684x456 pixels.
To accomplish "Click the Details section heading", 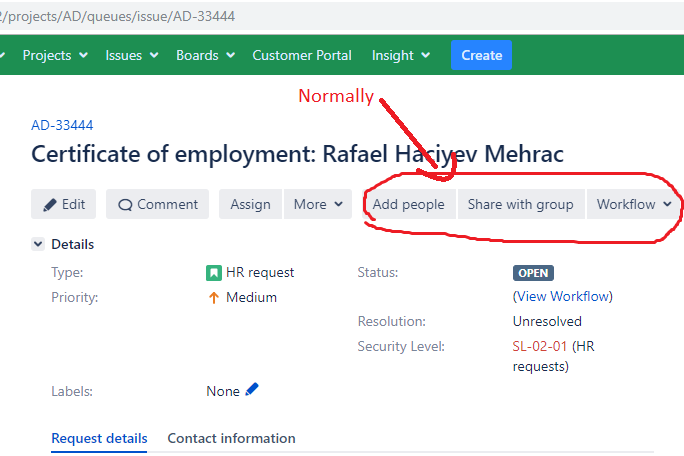I will 72,244.
